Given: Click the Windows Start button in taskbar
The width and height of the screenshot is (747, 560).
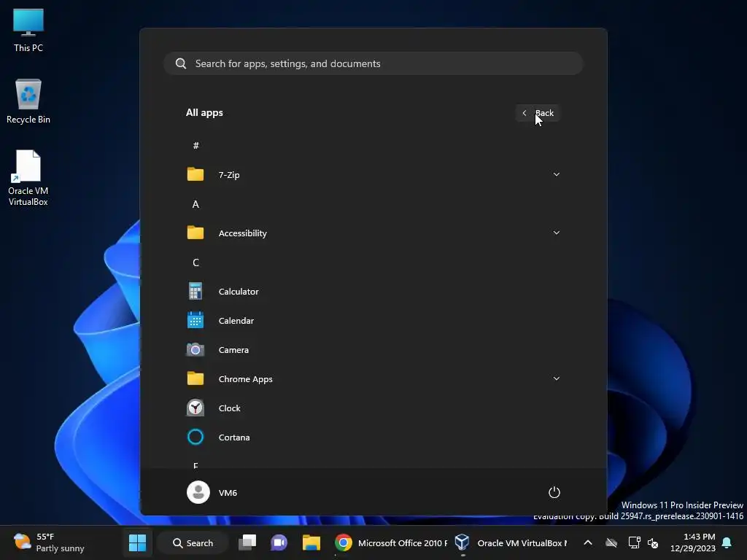Looking at the screenshot, I should [138, 542].
